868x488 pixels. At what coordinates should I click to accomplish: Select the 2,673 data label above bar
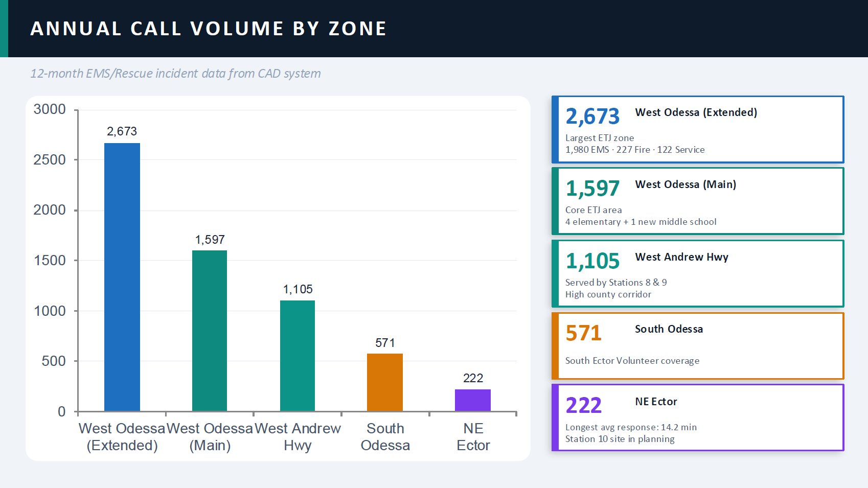tap(122, 131)
